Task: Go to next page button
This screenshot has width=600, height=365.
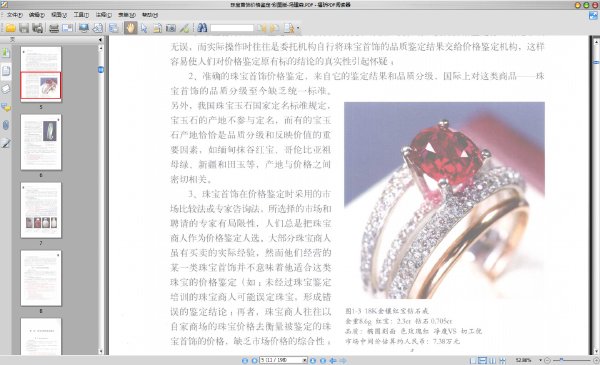Action: [313, 360]
